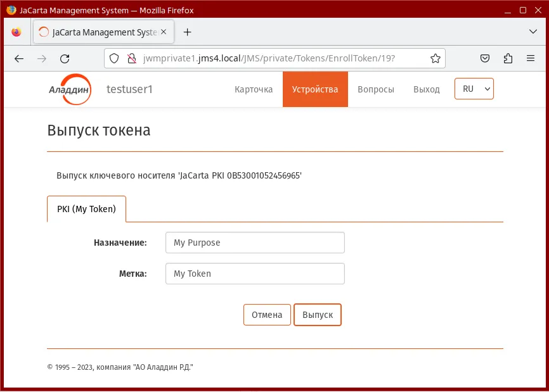
Task: Go to the Карточка menu item
Action: [254, 89]
